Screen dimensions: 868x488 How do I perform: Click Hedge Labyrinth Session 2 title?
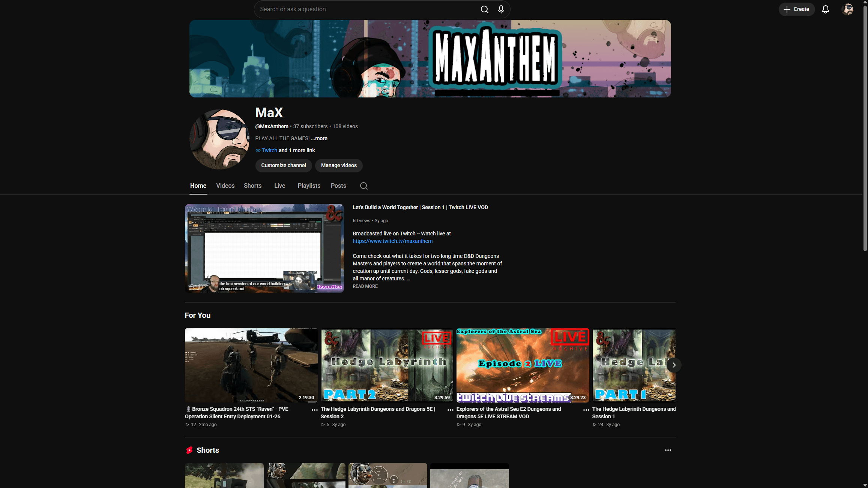[378, 413]
